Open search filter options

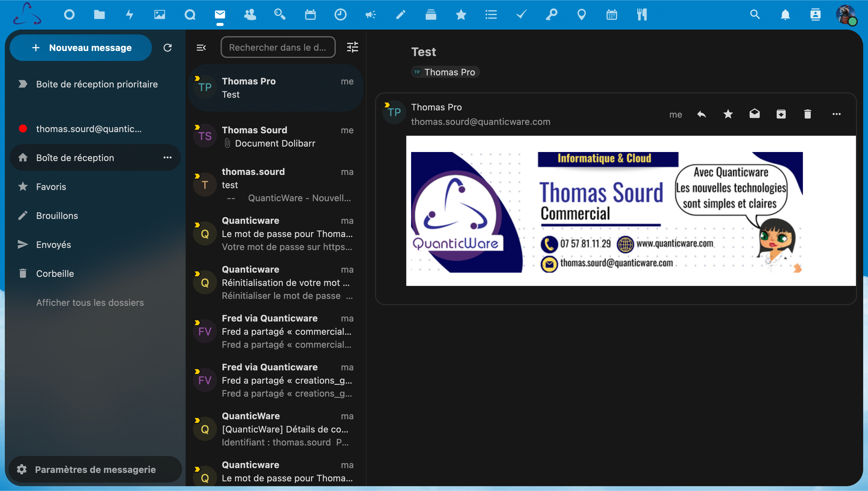click(x=352, y=47)
